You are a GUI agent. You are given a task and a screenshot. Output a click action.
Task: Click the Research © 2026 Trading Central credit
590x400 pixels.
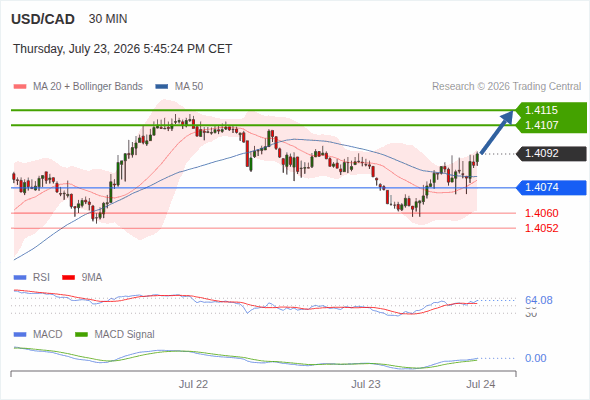506,87
